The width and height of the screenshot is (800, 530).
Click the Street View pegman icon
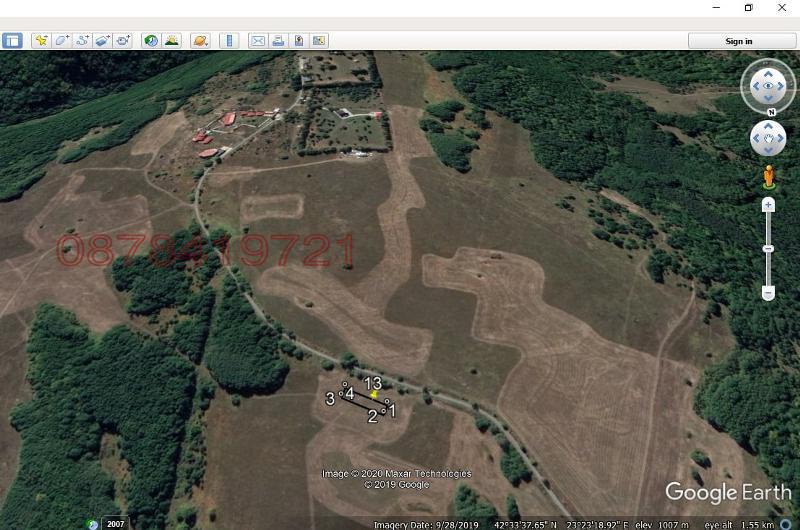pyautogui.click(x=768, y=177)
